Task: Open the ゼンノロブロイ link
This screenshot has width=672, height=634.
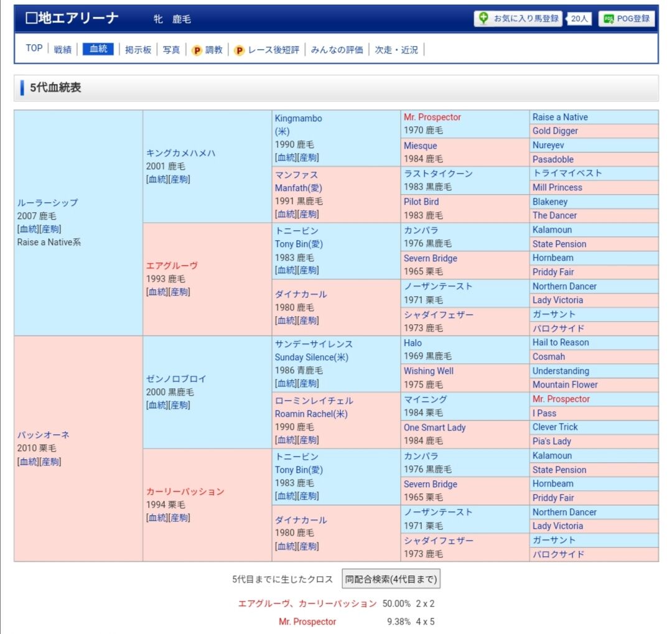Action: pos(176,378)
